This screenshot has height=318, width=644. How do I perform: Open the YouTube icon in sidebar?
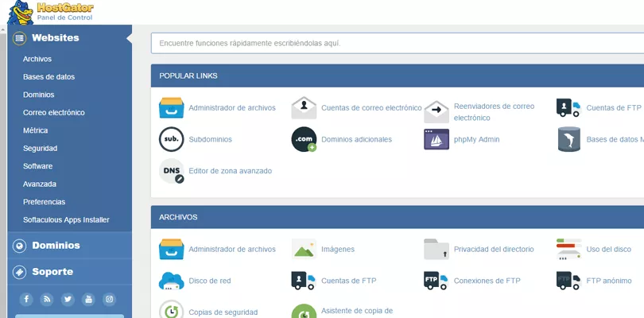88,299
